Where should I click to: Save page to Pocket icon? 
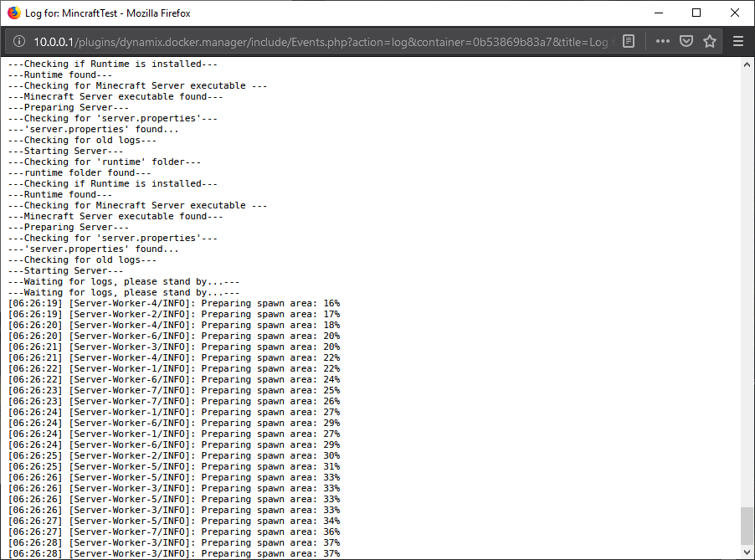686,41
